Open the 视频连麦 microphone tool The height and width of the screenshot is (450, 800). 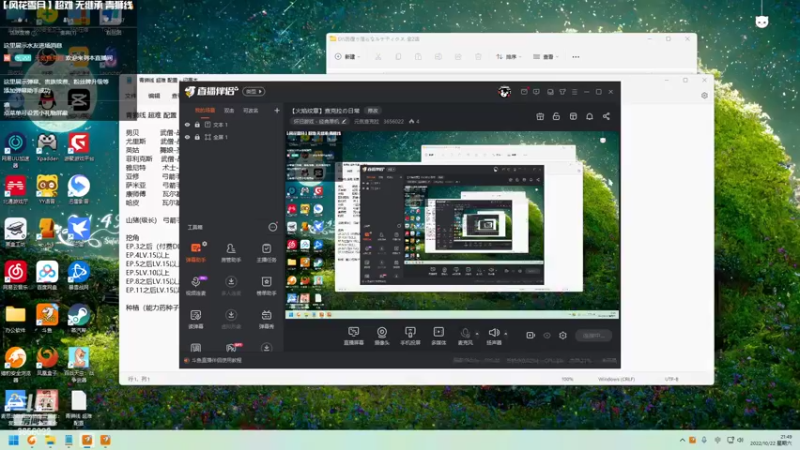pos(196,286)
